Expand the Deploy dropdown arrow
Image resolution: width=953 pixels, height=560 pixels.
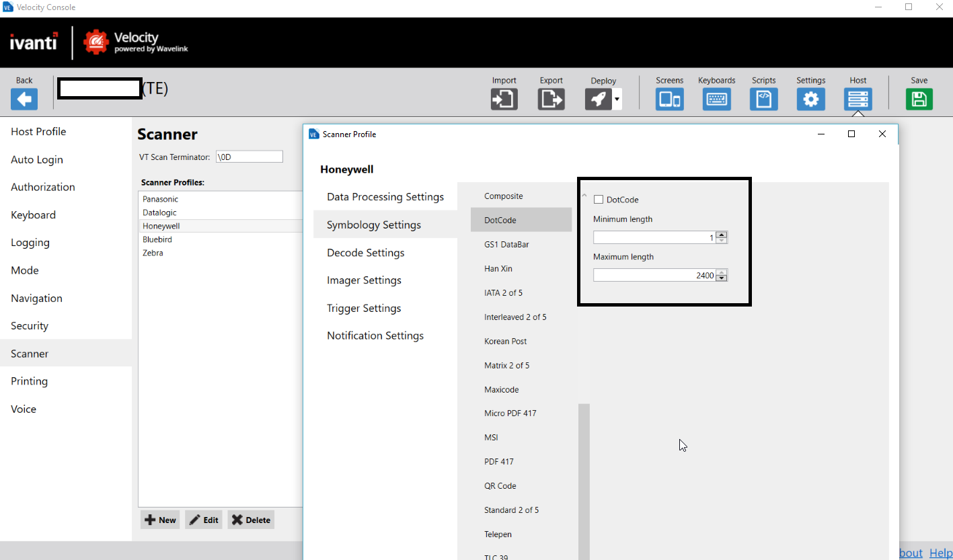pyautogui.click(x=616, y=99)
